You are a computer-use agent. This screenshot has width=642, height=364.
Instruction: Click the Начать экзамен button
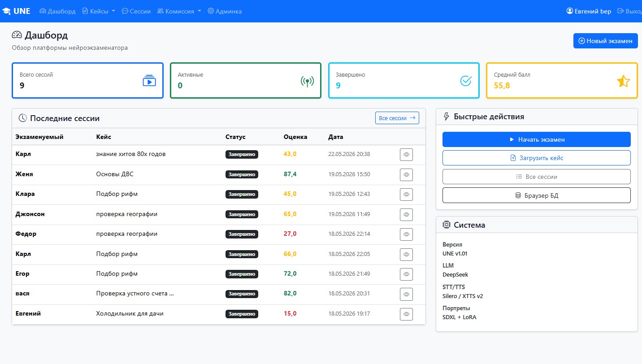pyautogui.click(x=537, y=139)
